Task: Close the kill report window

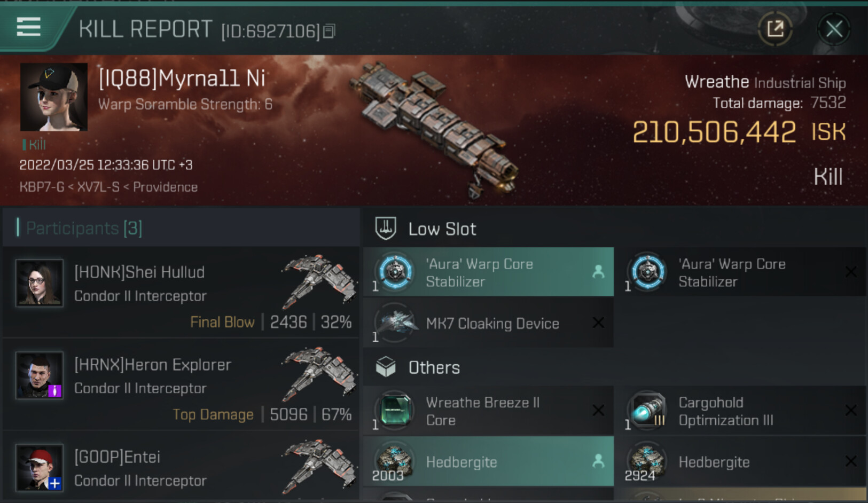Action: (833, 29)
